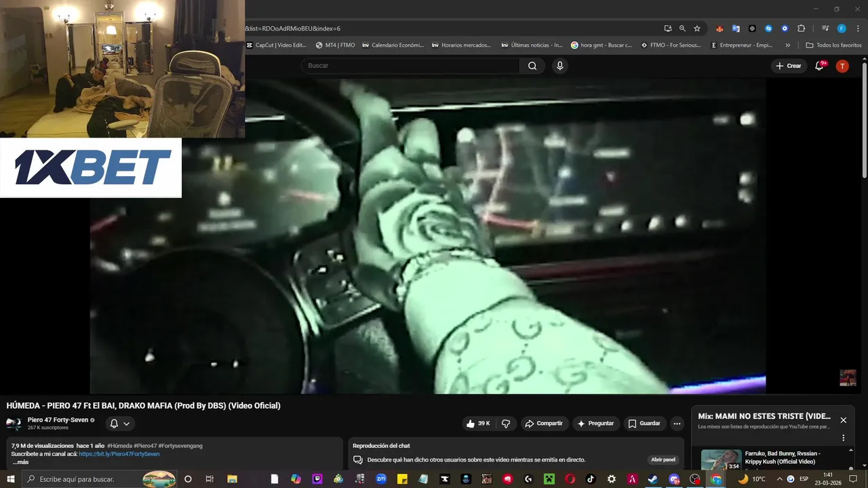The height and width of the screenshot is (488, 868).
Task: Click the YouTube search magnifier button
Action: 532,66
